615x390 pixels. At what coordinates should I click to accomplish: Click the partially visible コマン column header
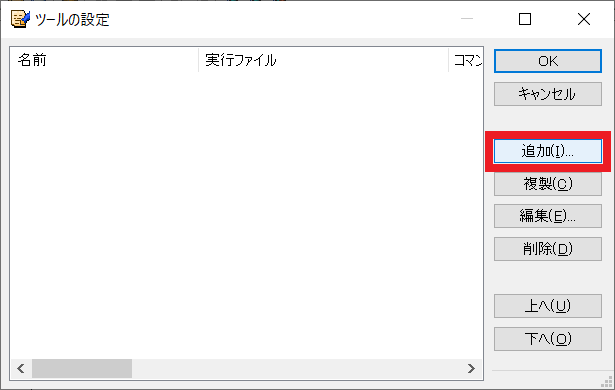[466, 60]
